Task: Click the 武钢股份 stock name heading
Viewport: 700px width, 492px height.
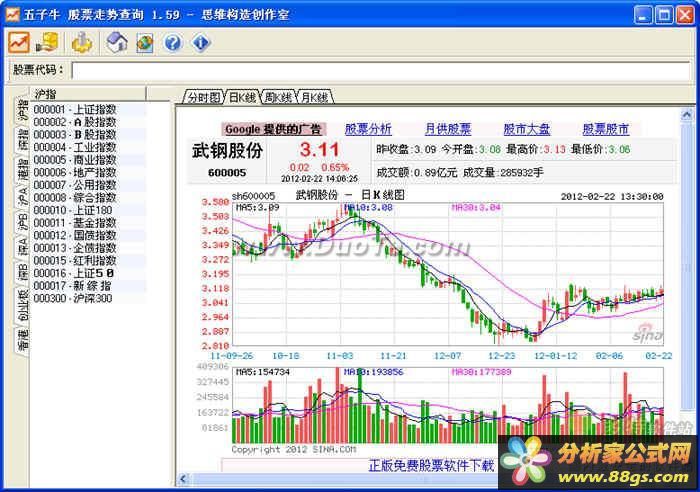Action: 227,150
